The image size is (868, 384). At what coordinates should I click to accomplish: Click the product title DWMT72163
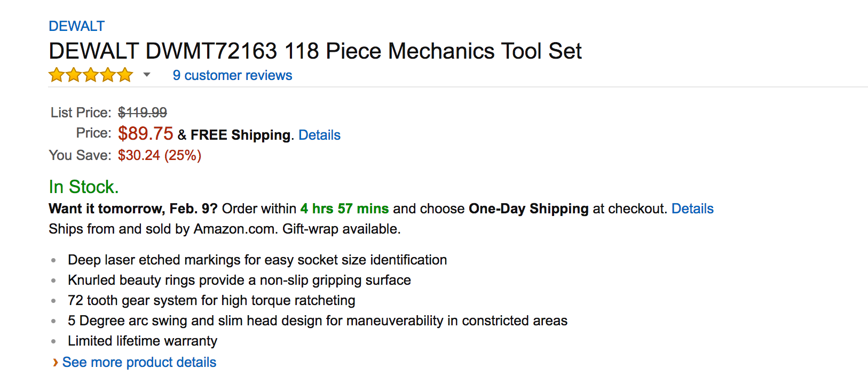click(315, 51)
